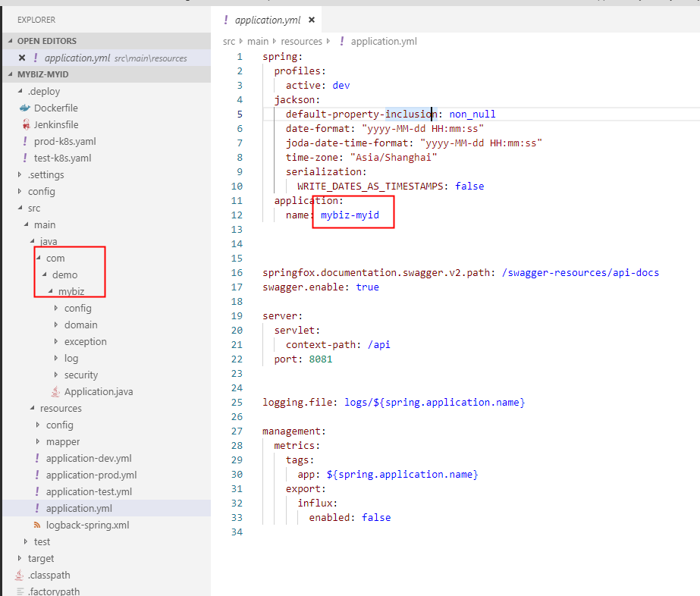
Task: Collapse the MYBIZ-MYID project section
Action: pyautogui.click(x=11, y=74)
